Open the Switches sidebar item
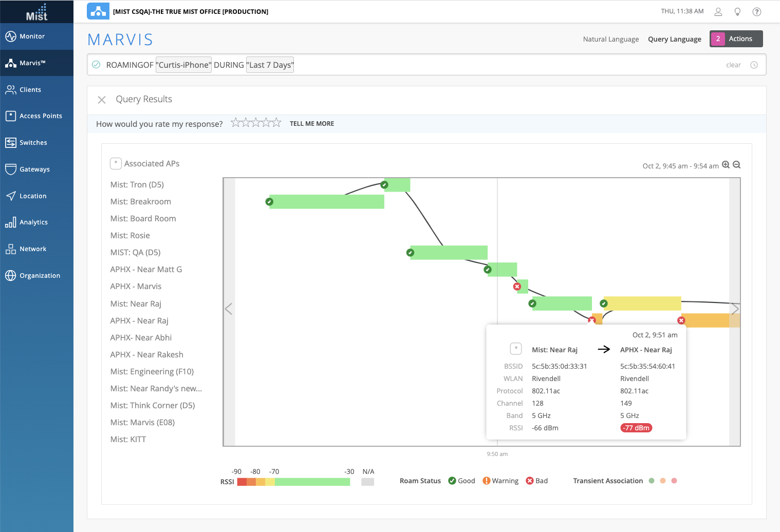This screenshot has height=532, width=780. 33,143
